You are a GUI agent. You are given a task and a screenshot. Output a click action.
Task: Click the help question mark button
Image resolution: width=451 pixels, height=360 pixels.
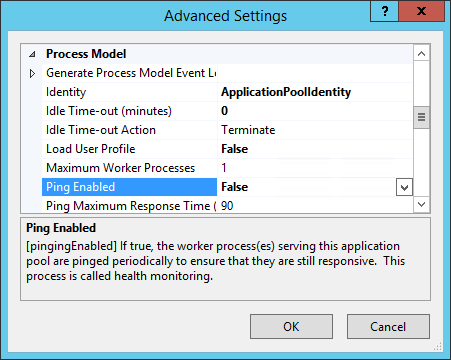click(x=385, y=12)
